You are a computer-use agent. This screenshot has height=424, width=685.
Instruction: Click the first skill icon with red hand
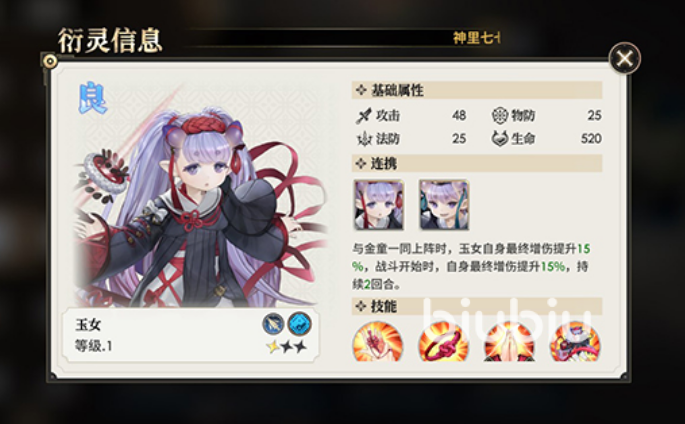(378, 342)
